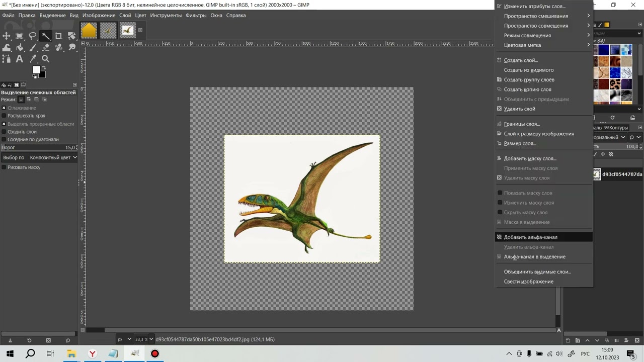
Task: Open the Правка menu
Action: coord(27,16)
